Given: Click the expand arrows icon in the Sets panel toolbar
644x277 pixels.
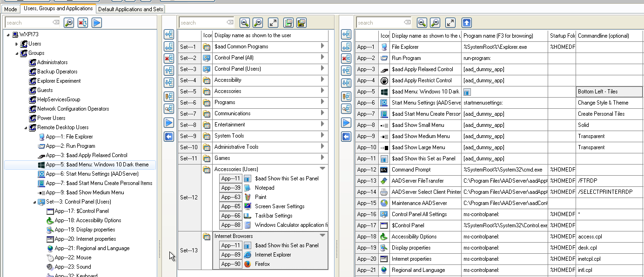Looking at the screenshot, I should point(273,23).
